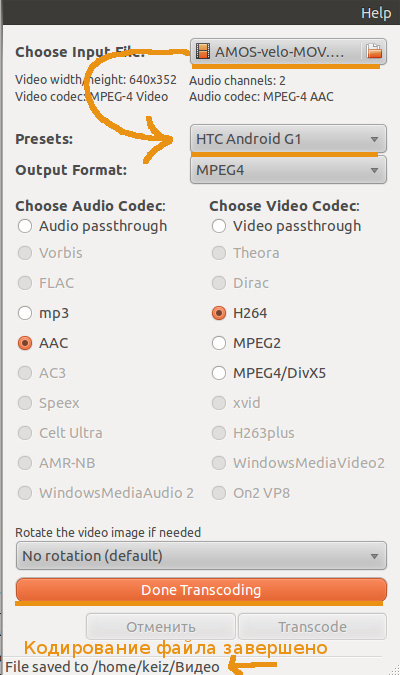Click the status bar File saved message
400x675 pixels.
[x=112, y=667]
